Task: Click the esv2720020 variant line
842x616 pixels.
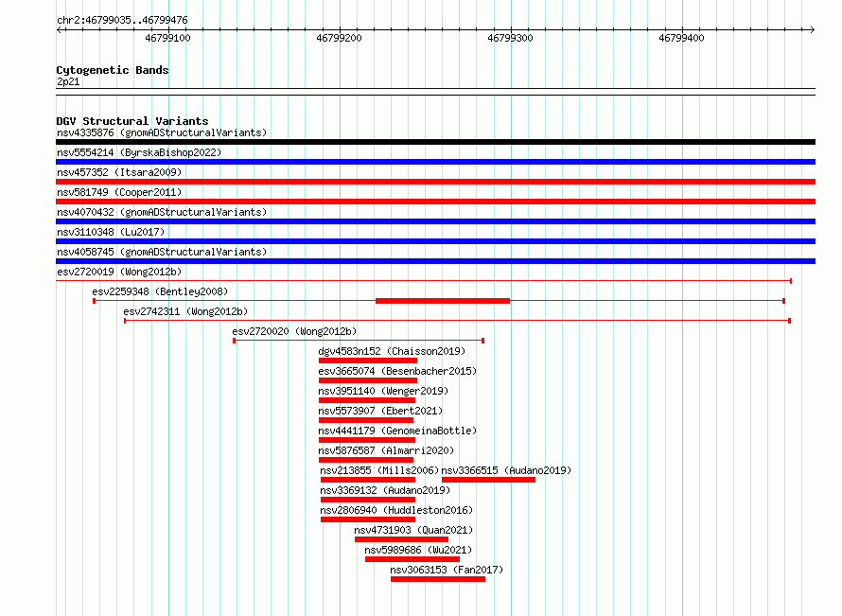Action: (x=359, y=341)
